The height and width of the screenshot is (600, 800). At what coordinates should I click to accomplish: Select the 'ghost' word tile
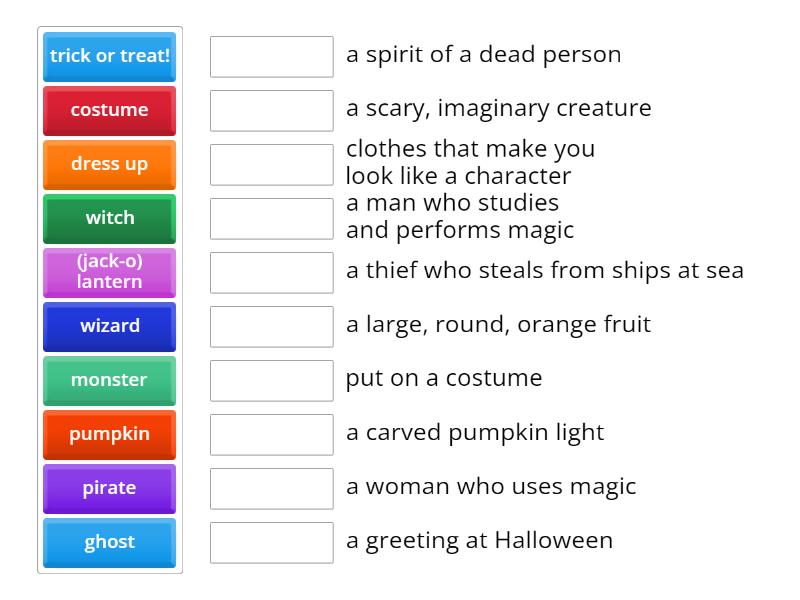(x=109, y=542)
